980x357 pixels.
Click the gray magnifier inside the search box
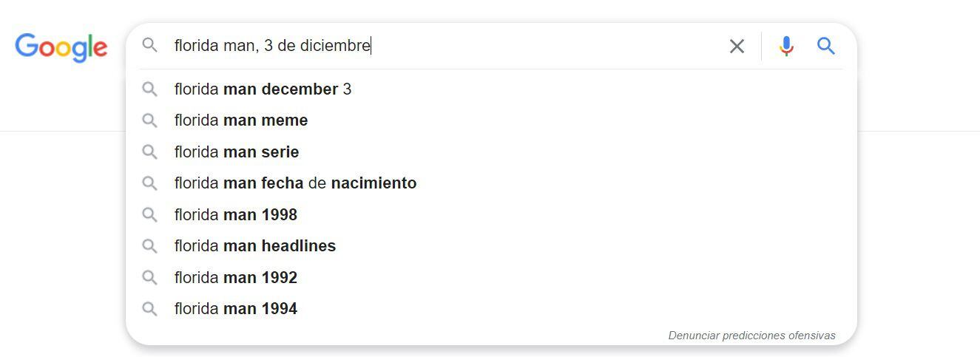coord(150,46)
